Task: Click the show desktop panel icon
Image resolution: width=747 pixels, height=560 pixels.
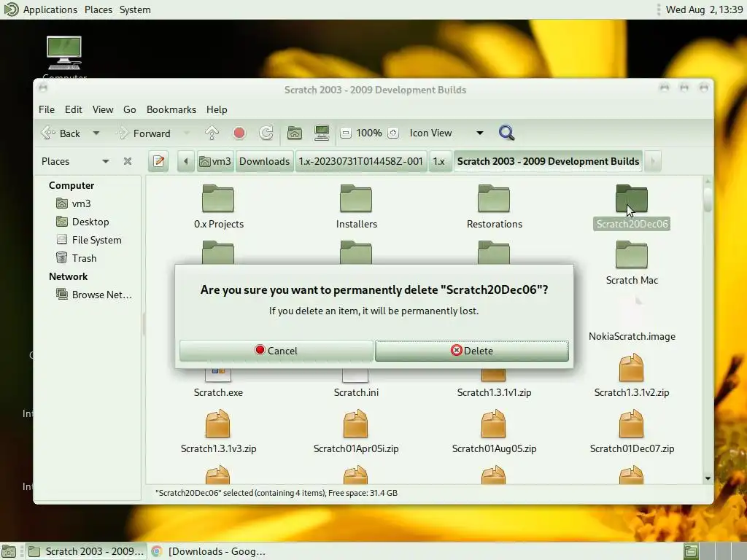Action: (9, 551)
